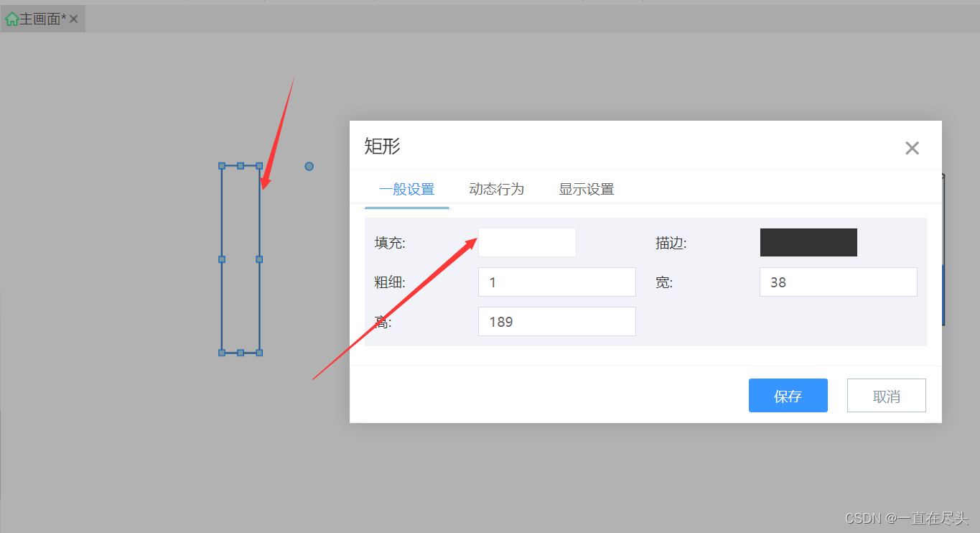Click the middle-left resize handle of the rectangle

point(220,259)
